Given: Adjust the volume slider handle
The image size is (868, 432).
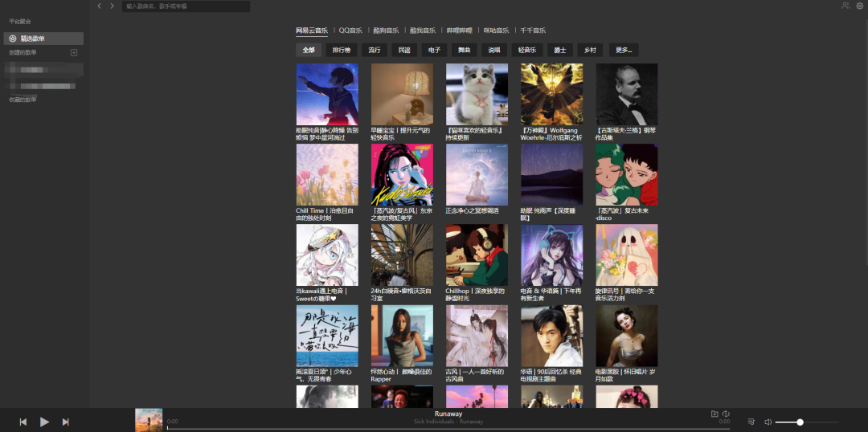Looking at the screenshot, I should [x=800, y=422].
